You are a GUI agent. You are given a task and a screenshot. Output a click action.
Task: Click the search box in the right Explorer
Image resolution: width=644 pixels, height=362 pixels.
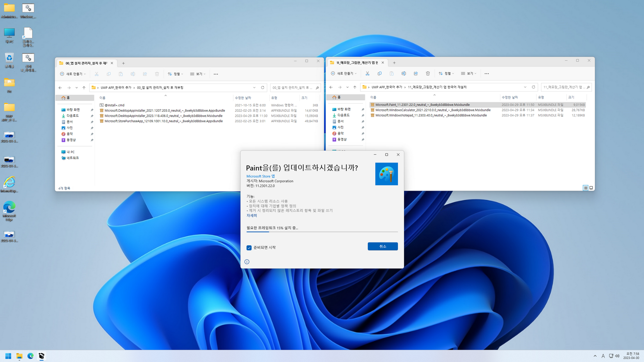pos(566,87)
